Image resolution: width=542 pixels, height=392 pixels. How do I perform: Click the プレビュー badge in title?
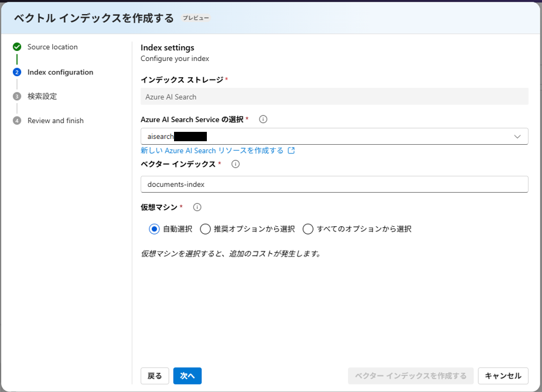(196, 18)
